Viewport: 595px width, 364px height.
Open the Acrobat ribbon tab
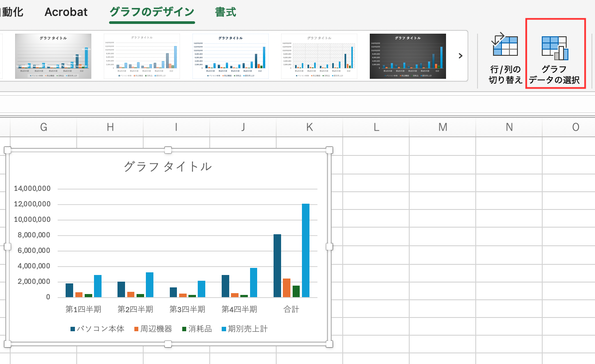(x=66, y=12)
